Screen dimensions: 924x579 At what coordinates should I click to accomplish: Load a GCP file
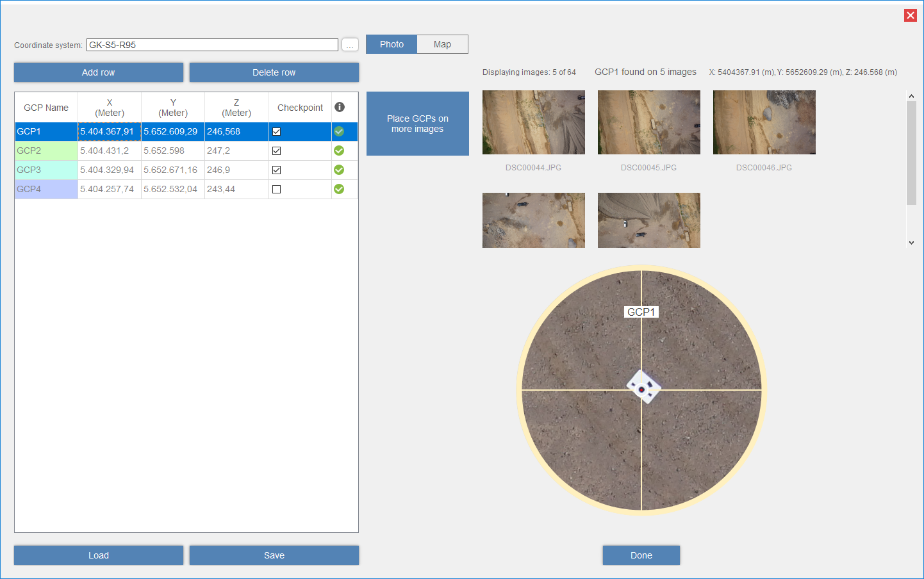(x=98, y=555)
